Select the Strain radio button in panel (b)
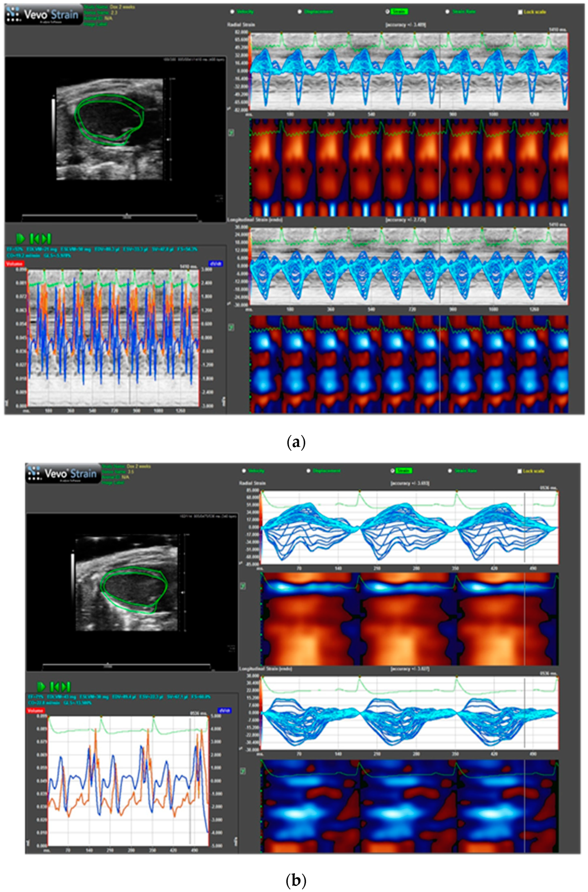Viewport: 588px width, 892px height. (392, 471)
